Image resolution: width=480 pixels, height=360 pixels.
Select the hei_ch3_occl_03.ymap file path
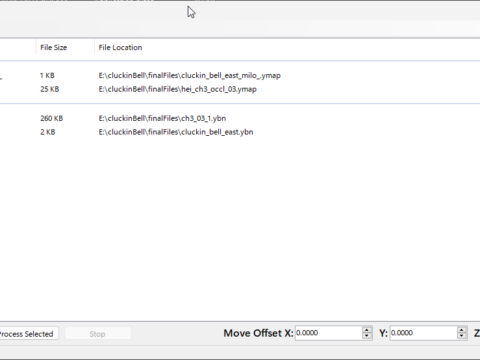[x=178, y=89]
